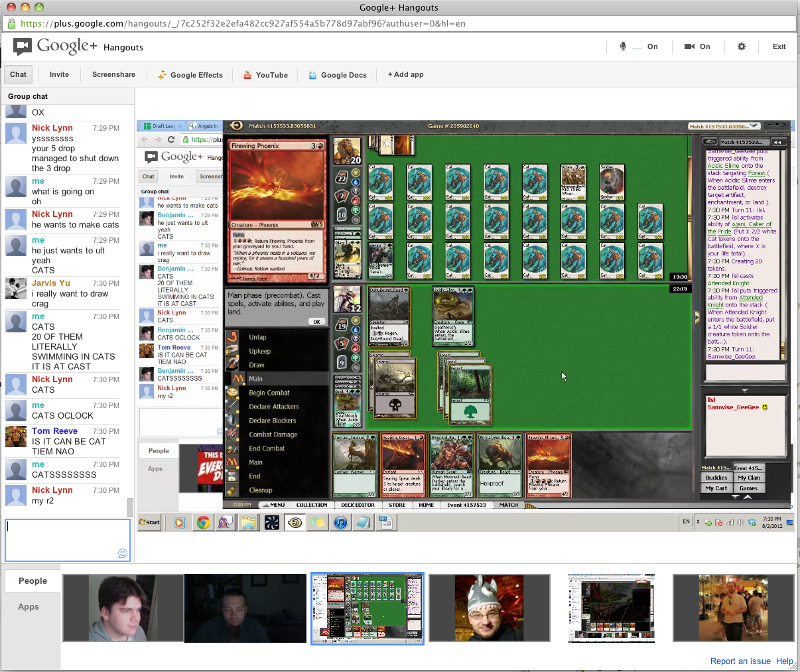The height and width of the screenshot is (672, 800).
Task: Start Screenshare
Action: pos(113,74)
